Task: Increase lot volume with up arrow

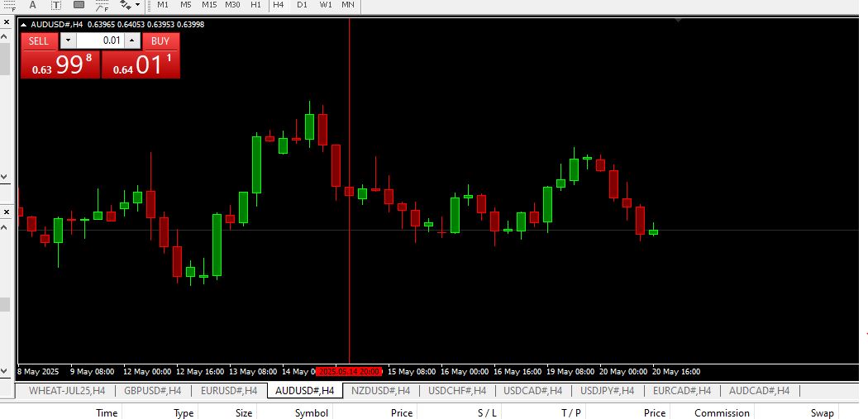Action: [x=131, y=40]
